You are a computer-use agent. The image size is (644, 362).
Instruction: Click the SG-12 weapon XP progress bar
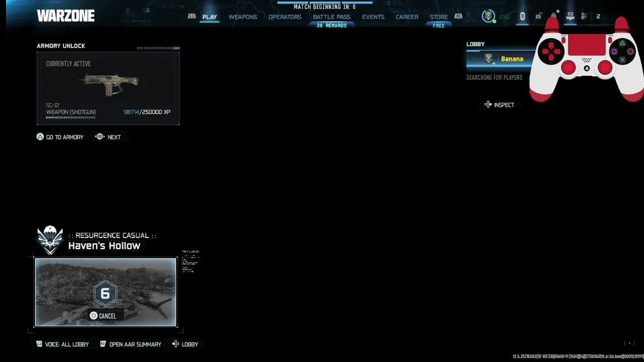(70, 118)
